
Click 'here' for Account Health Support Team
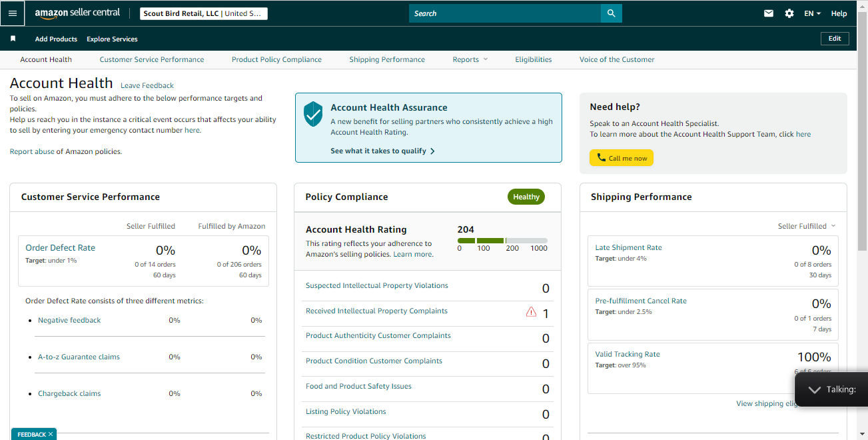coord(803,134)
